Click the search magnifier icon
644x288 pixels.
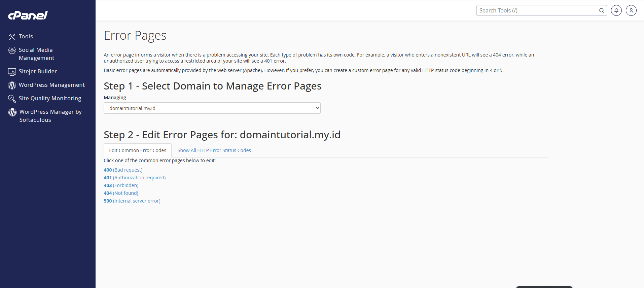(x=602, y=10)
